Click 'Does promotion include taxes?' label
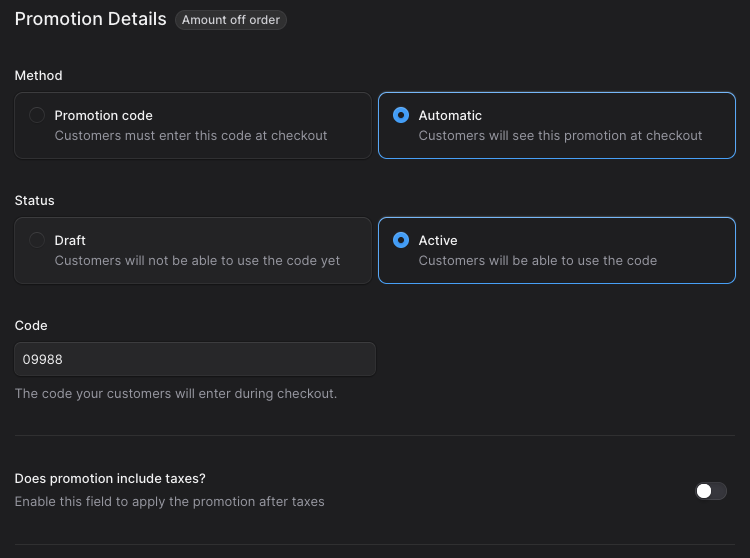 point(117,478)
